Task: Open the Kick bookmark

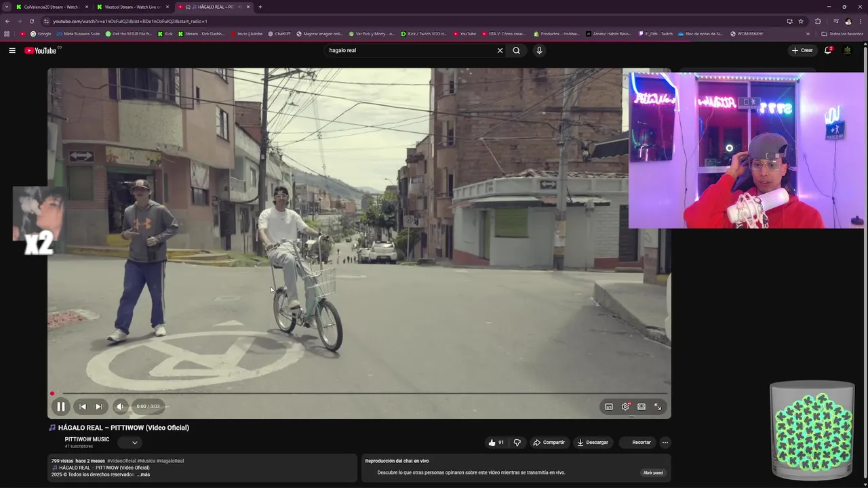Action: pyautogui.click(x=165, y=33)
